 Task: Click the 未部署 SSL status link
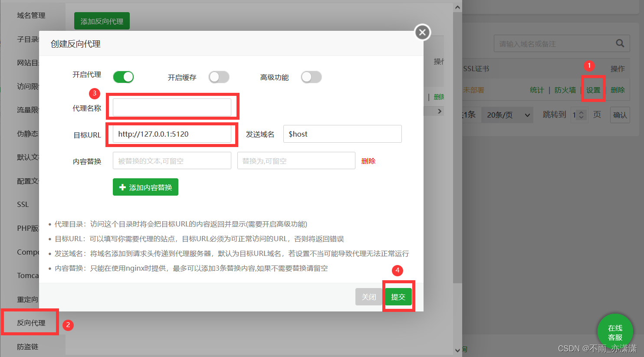coord(473,90)
